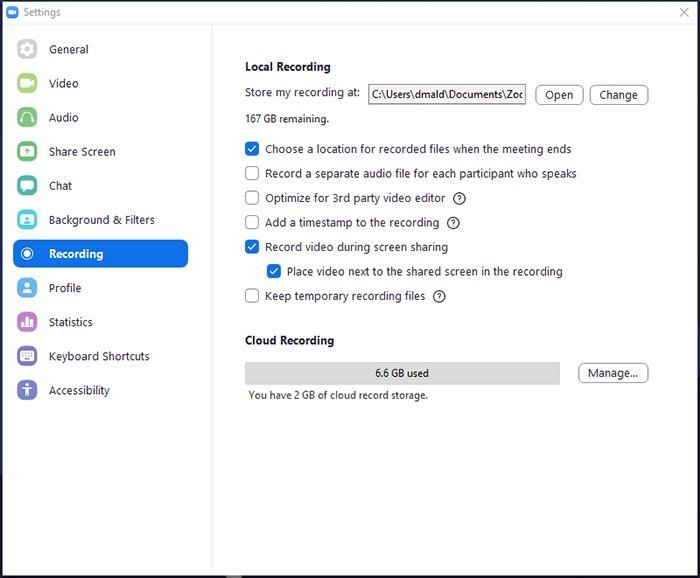
Task: Click the Profile person icon
Action: 27,288
